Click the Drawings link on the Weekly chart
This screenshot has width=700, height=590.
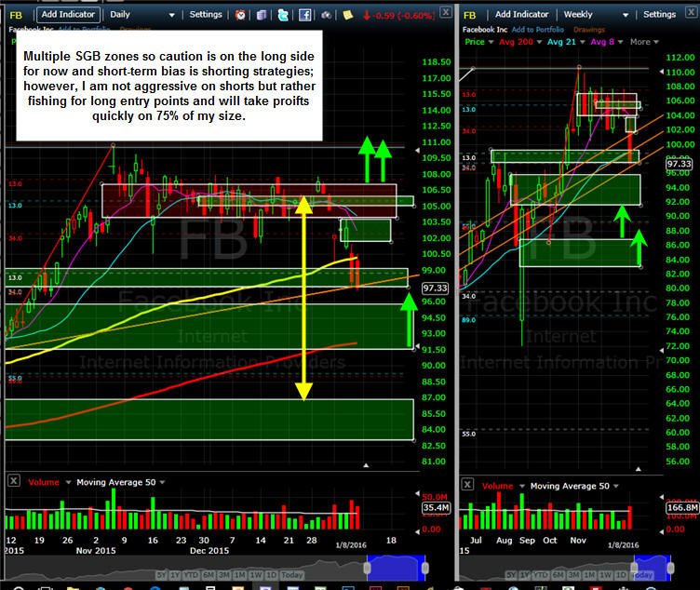(589, 30)
